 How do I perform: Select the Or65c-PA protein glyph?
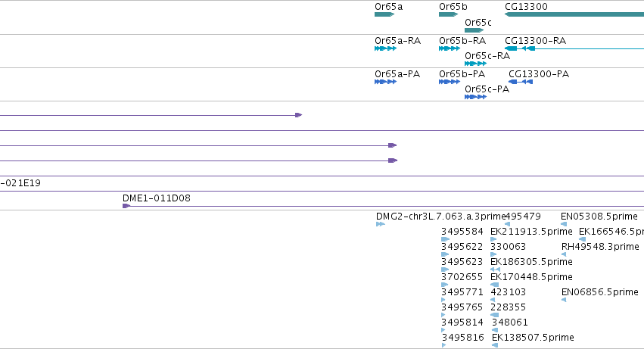pyautogui.click(x=475, y=97)
